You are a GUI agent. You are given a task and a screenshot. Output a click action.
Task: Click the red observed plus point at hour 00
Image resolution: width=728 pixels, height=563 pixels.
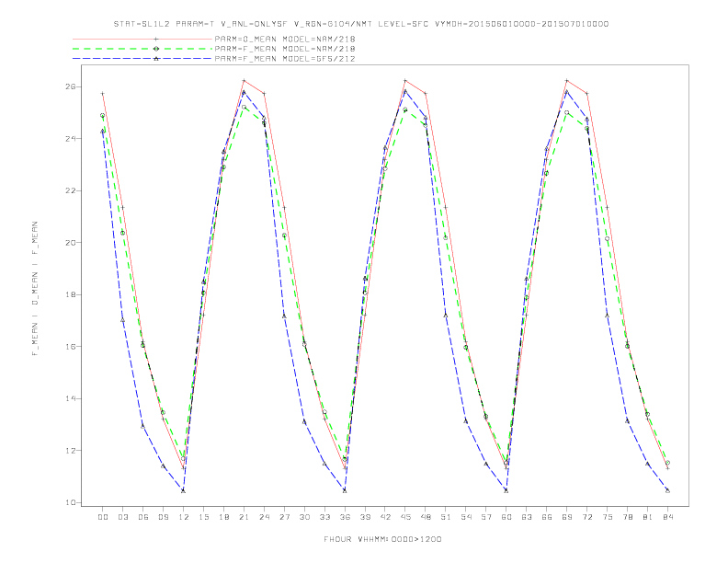click(103, 94)
